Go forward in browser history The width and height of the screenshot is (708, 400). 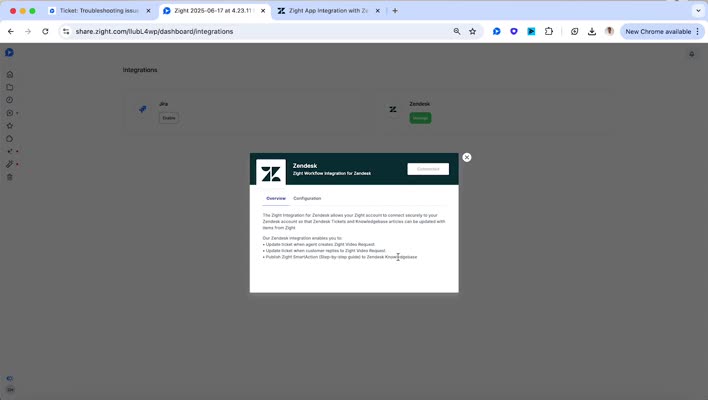28,31
